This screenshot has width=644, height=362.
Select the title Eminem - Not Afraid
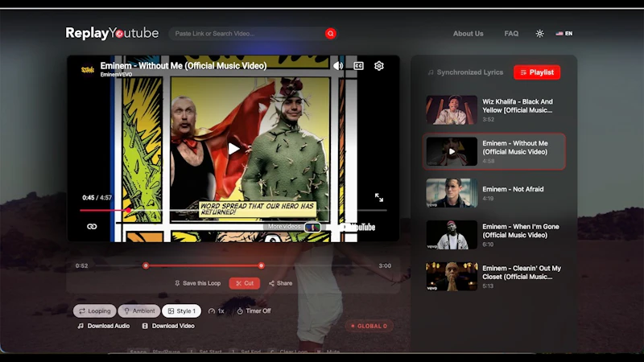click(x=513, y=189)
